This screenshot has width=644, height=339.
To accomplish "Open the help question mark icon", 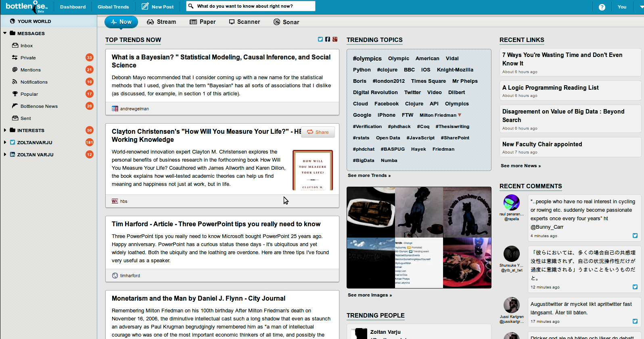I will 602,7.
